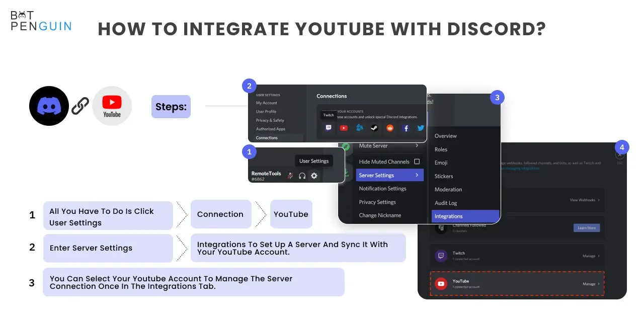Click the Connections page heading
The image size is (644, 316).
[x=332, y=96]
